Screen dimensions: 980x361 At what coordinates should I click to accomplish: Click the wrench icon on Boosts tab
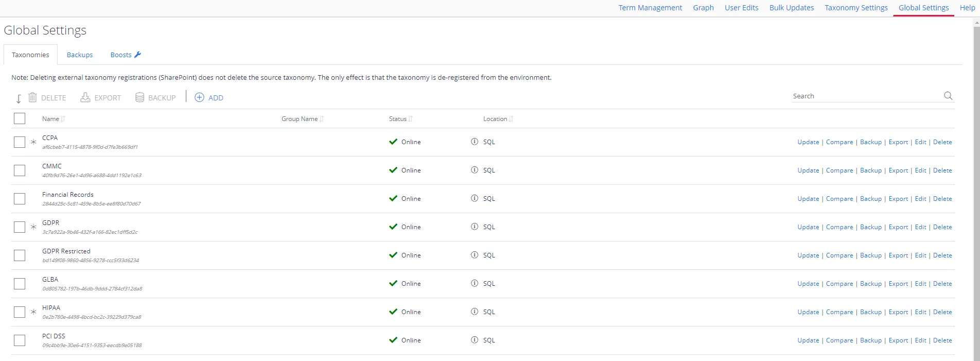tap(137, 55)
